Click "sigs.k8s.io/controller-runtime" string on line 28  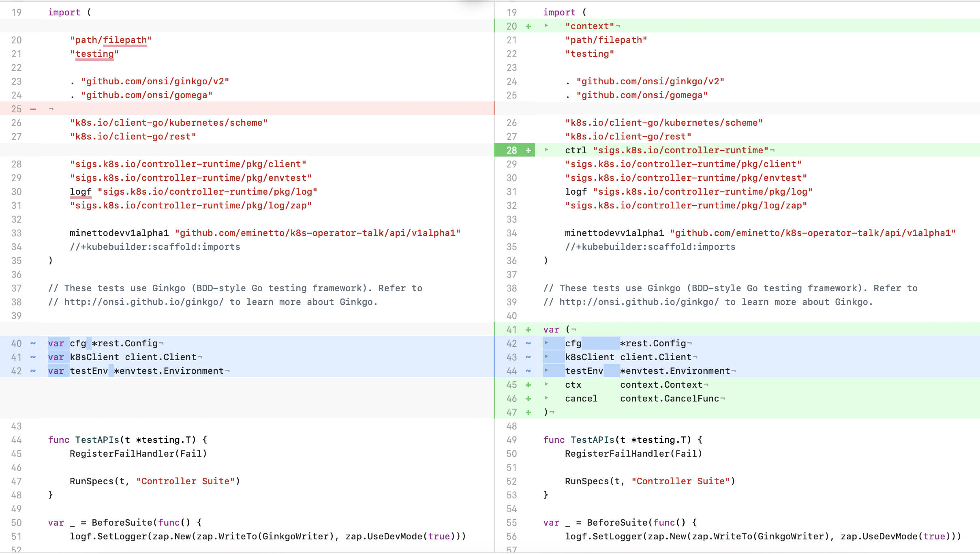681,150
